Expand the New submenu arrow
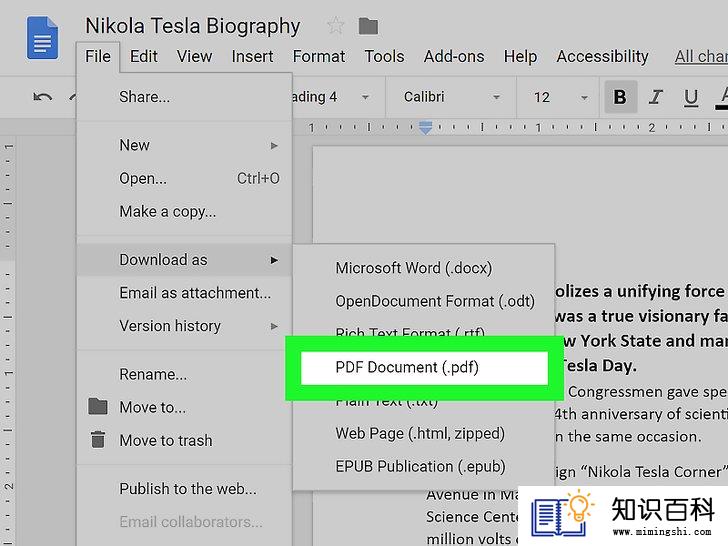This screenshot has height=546, width=728. (x=274, y=145)
